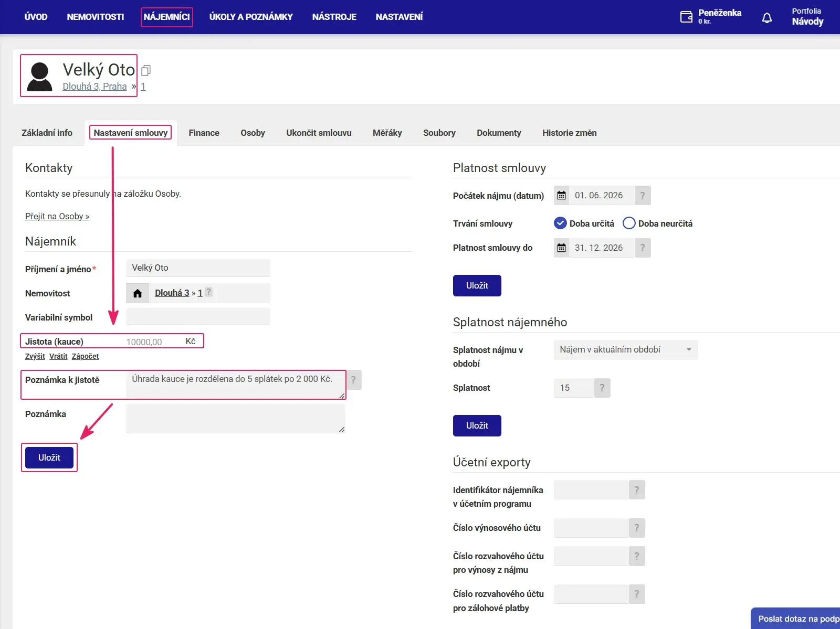Open Portfolia Návody link
The width and height of the screenshot is (840, 629).
[x=807, y=17]
